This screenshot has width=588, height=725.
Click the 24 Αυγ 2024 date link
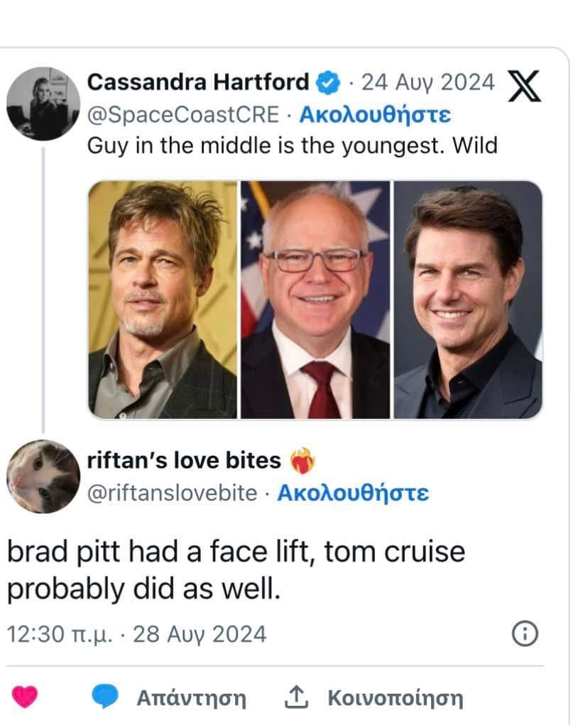coord(428,83)
